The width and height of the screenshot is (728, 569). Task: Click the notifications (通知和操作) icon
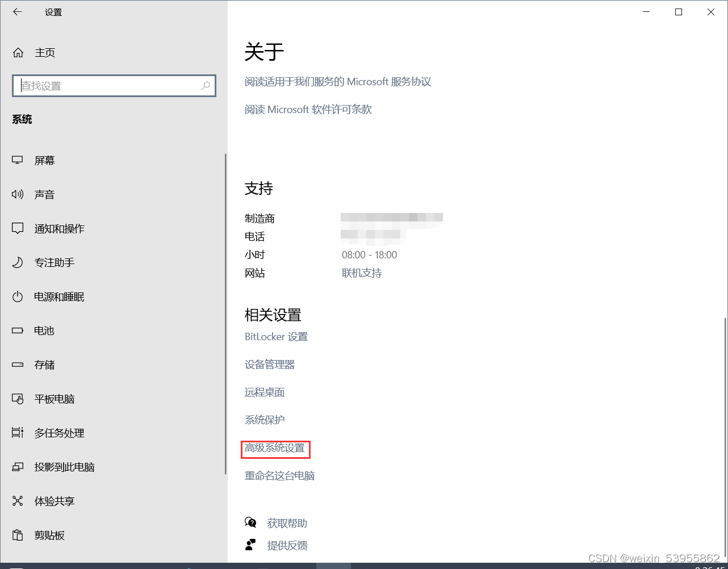click(18, 229)
